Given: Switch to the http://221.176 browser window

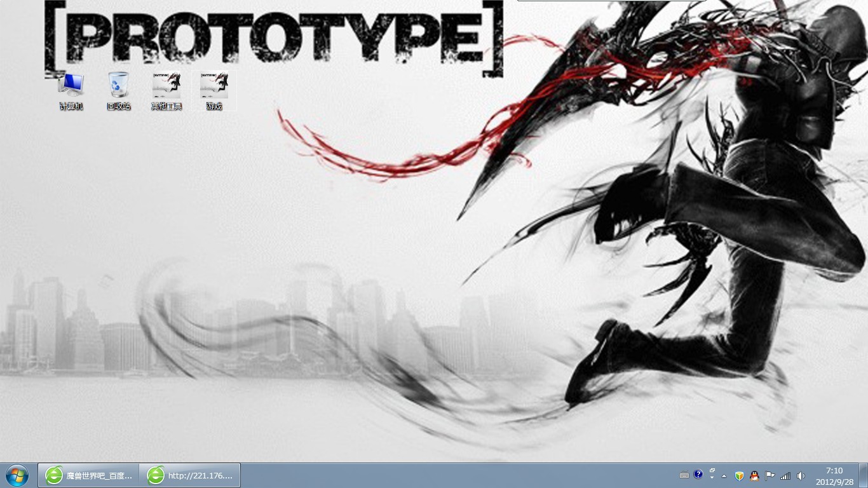Looking at the screenshot, I should coord(190,475).
